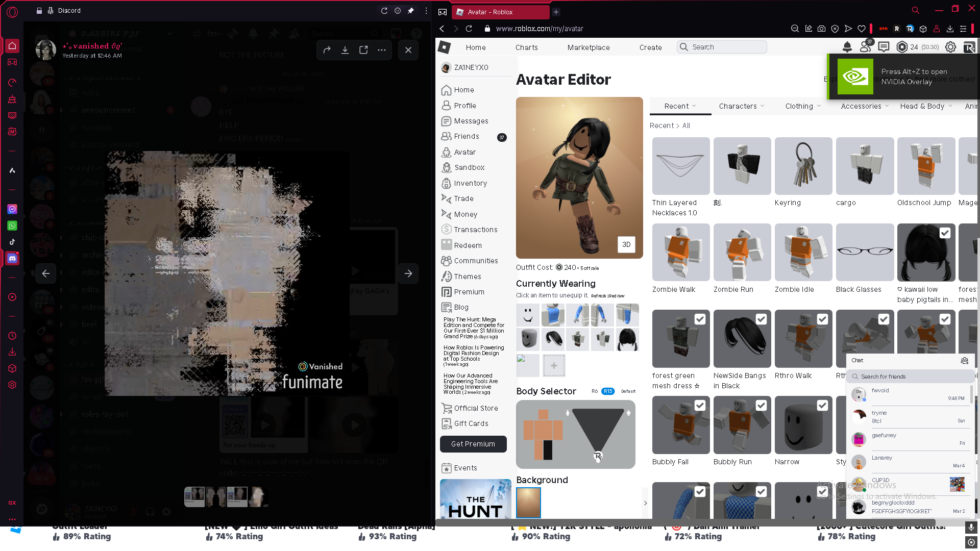Click the Get Premium button
The image size is (980, 551).
point(473,444)
